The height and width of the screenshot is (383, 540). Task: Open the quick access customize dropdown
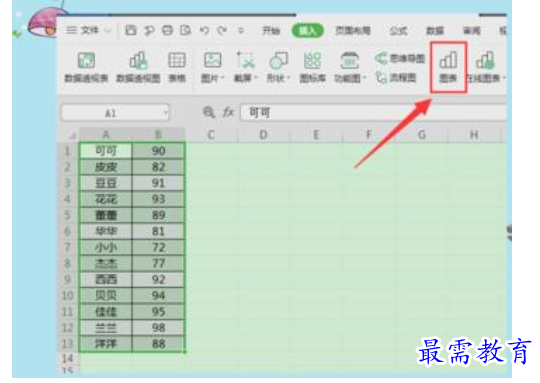[x=241, y=31]
